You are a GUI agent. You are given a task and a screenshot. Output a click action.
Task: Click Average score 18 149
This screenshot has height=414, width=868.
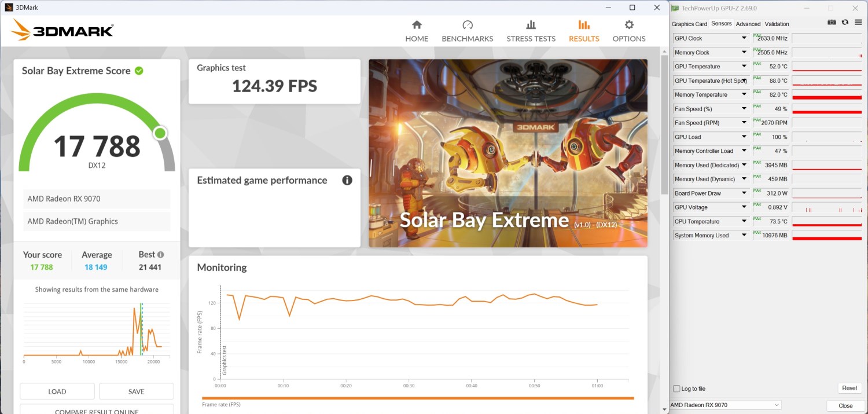[95, 267]
